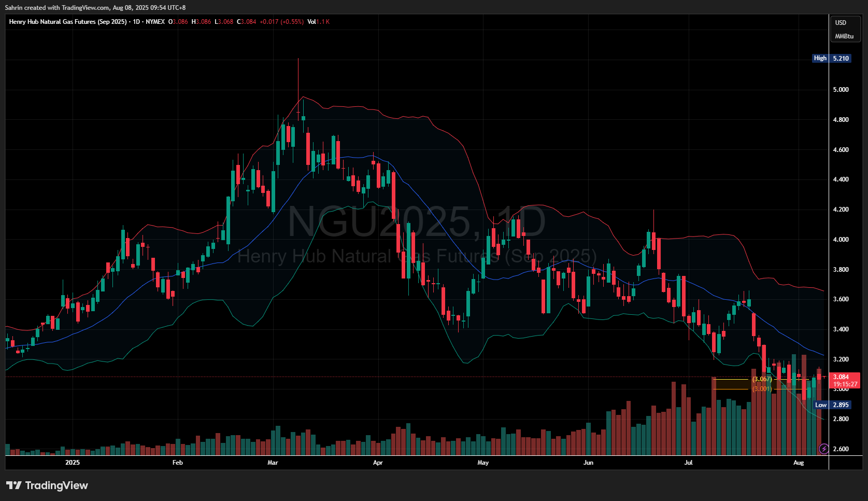868x501 pixels.
Task: Click the NYMEX exchange label in the header
Action: pyautogui.click(x=155, y=22)
